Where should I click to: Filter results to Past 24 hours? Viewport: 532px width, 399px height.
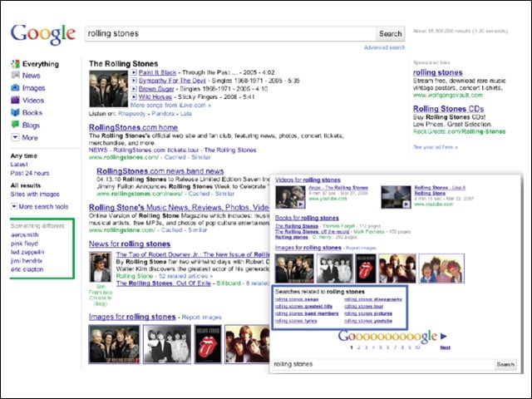(30, 173)
